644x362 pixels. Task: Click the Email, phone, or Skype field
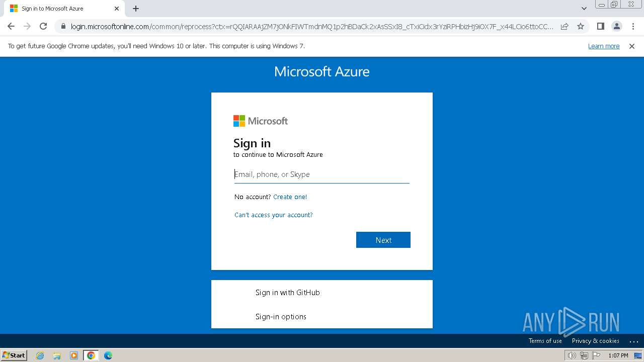click(x=322, y=174)
